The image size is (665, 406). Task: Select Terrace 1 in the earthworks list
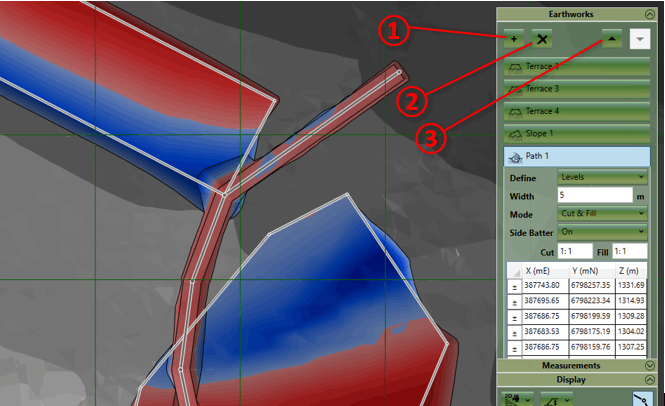pos(577,67)
